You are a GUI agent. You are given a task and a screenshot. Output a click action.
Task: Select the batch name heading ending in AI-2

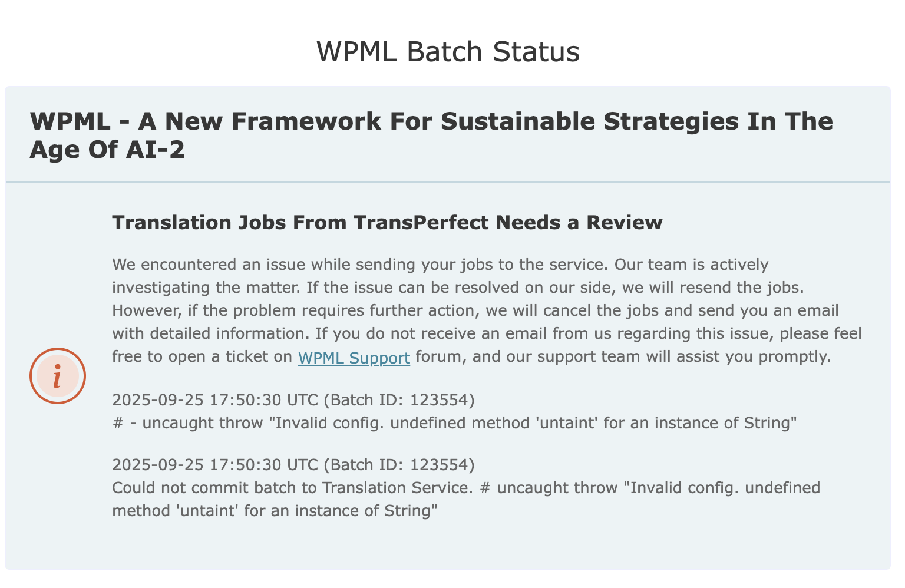(431, 135)
